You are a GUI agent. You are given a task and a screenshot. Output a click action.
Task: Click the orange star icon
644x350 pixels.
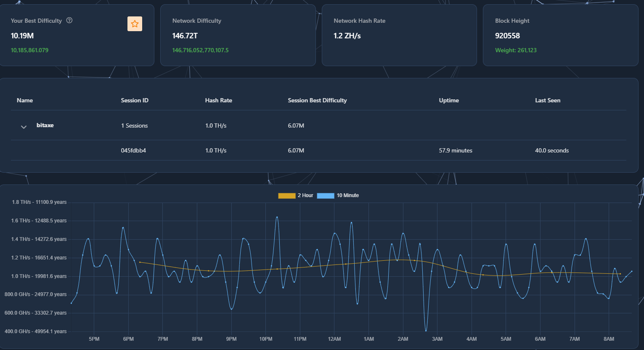(x=135, y=24)
